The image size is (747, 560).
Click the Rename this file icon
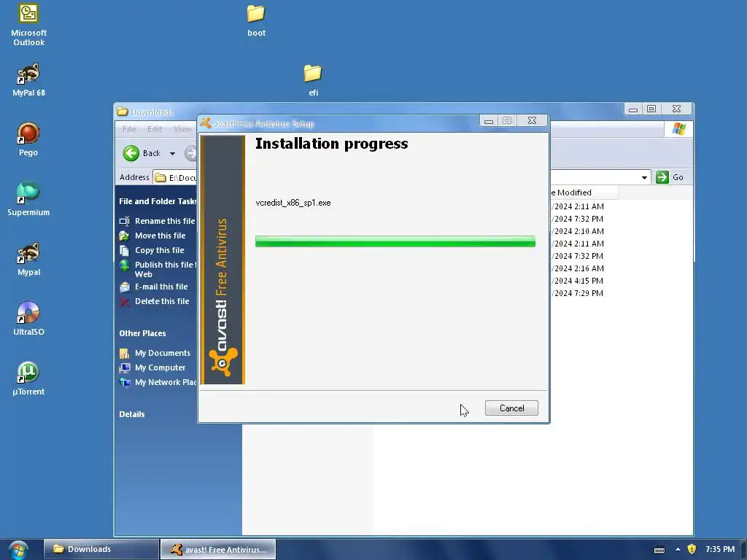point(124,221)
